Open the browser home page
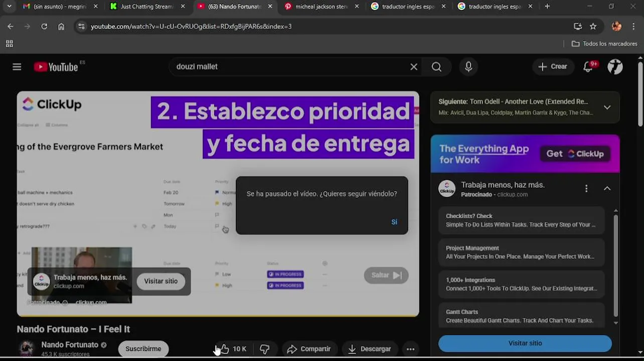The height and width of the screenshot is (361, 644). pos(61,27)
